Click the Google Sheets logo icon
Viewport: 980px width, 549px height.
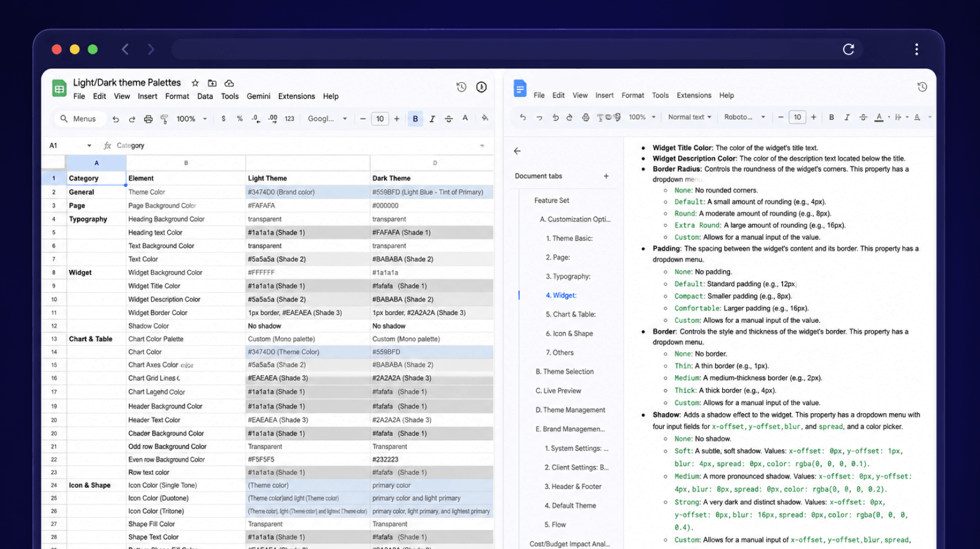(59, 89)
